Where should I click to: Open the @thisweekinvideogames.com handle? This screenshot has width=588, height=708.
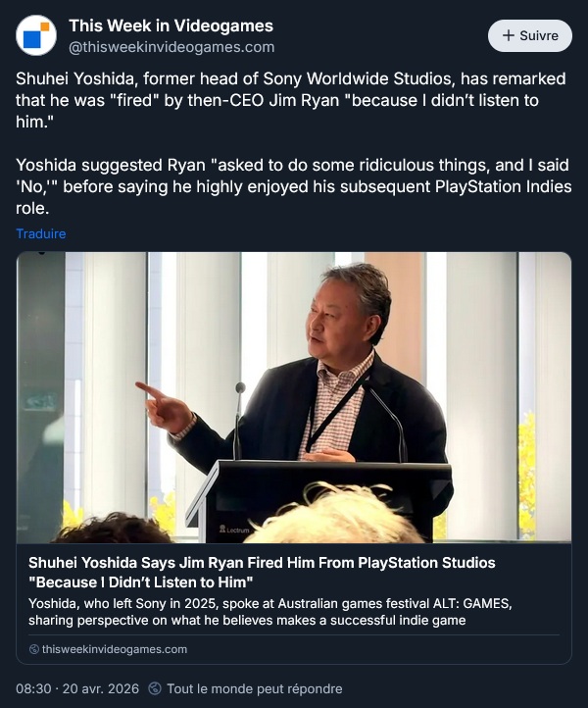[x=171, y=47]
